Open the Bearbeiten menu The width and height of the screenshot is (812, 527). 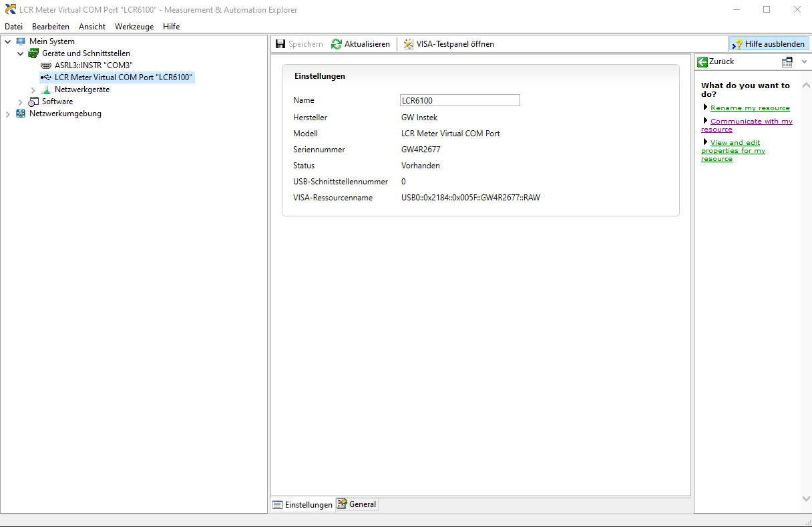pyautogui.click(x=51, y=27)
